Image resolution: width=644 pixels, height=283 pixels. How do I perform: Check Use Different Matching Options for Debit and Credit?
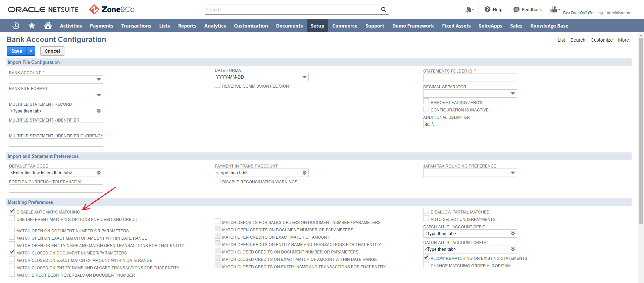point(12,219)
